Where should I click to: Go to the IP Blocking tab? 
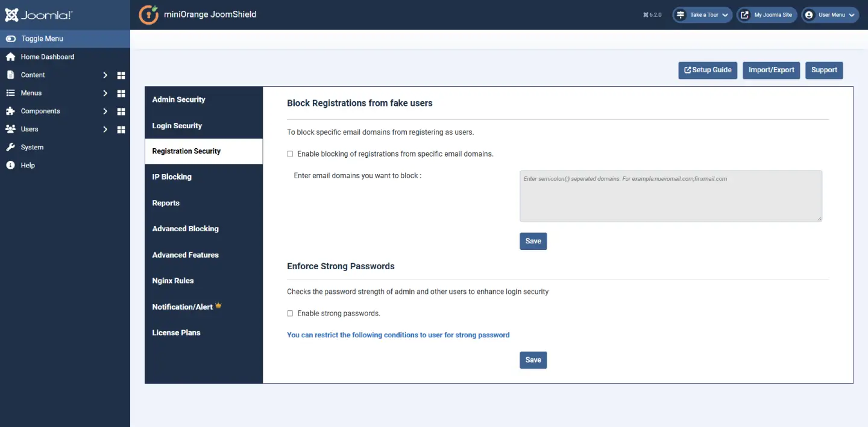204,177
